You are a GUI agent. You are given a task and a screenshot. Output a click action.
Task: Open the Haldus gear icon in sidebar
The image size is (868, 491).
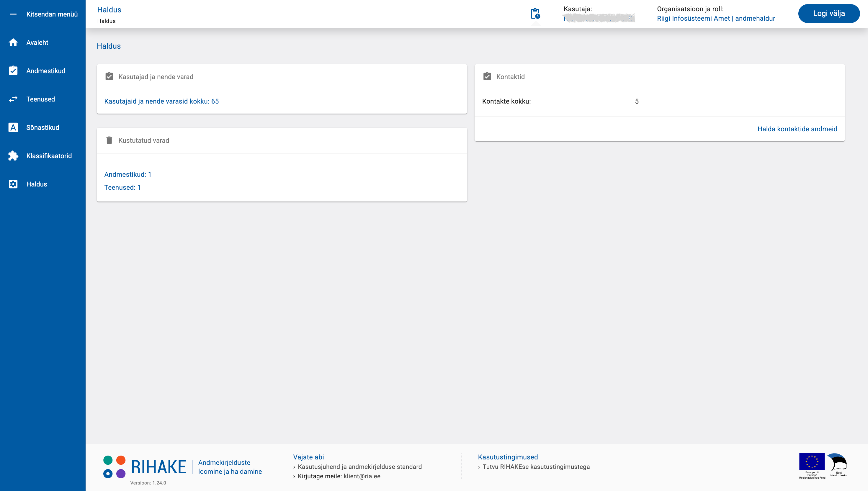(13, 184)
